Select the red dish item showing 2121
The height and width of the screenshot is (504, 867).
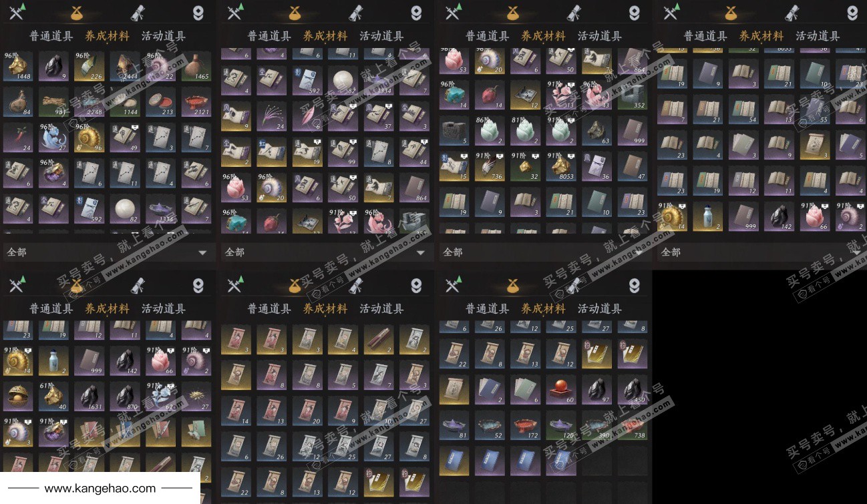pos(196,101)
